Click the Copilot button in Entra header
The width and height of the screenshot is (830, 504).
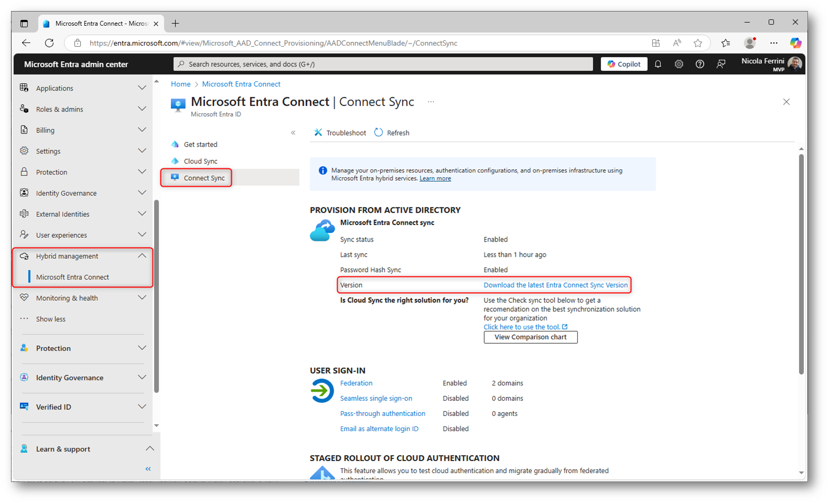click(x=624, y=64)
